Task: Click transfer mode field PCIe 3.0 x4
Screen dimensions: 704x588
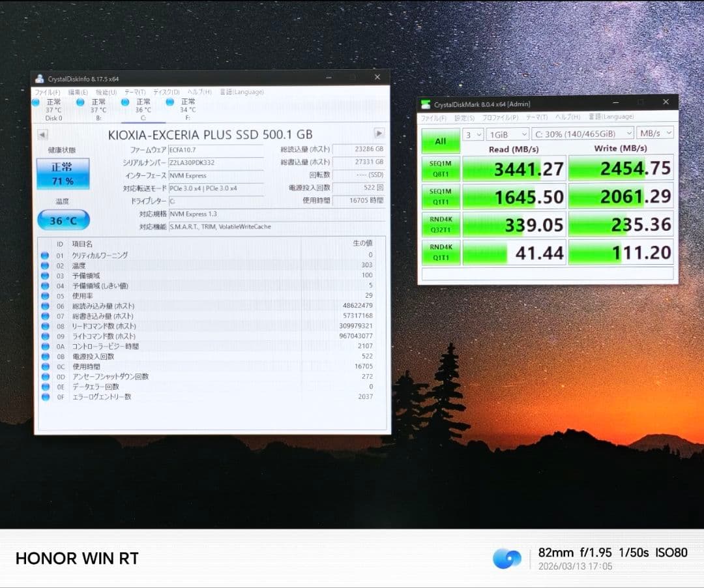Action: (x=216, y=188)
